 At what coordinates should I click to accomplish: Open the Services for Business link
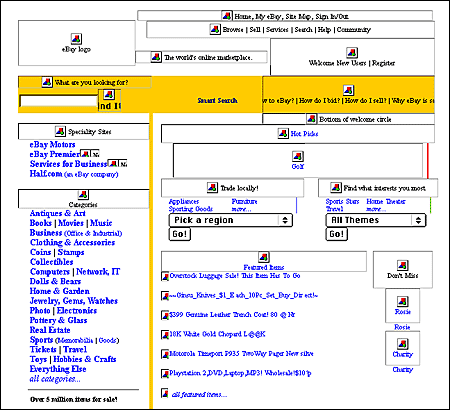point(69,164)
